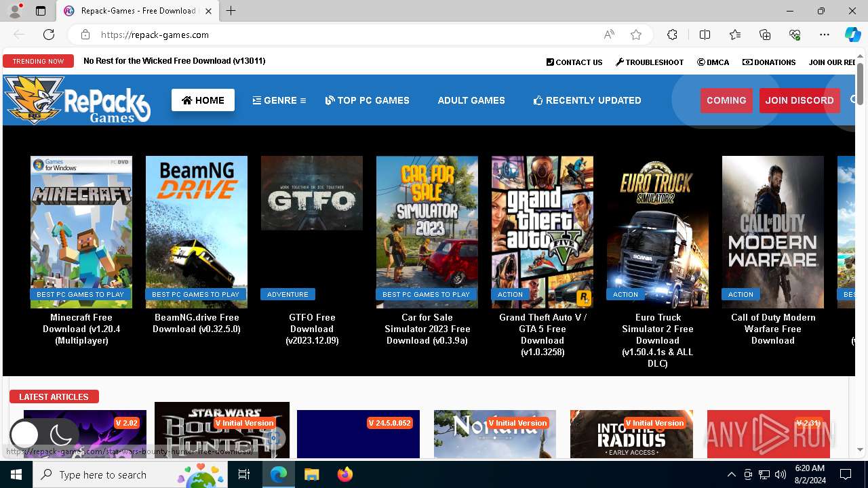
Task: Open a new tab with plus icon
Action: [x=231, y=11]
